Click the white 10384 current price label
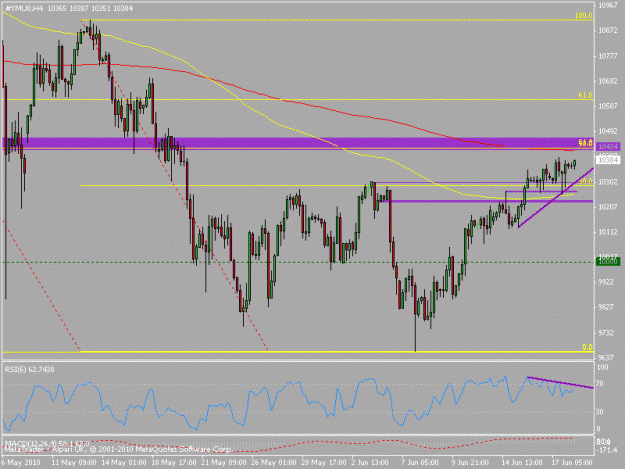The image size is (625, 469). pos(608,160)
